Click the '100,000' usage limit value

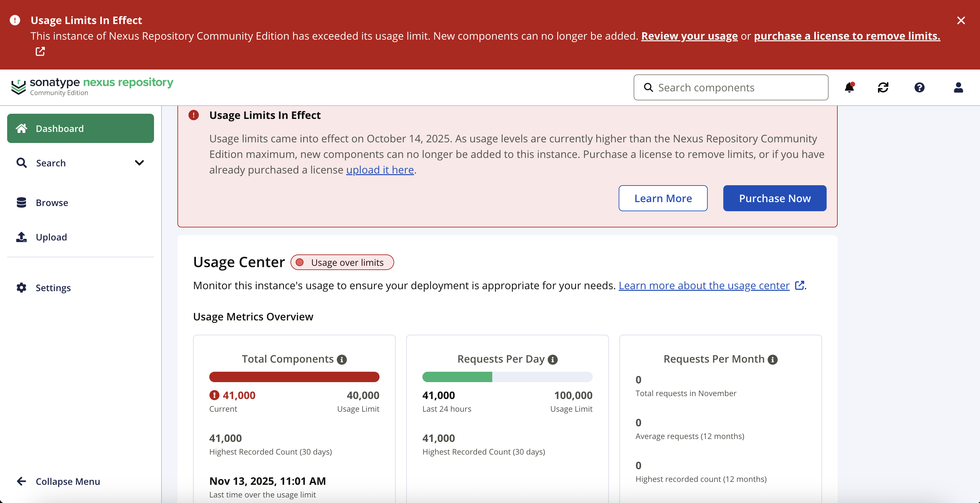[573, 395]
